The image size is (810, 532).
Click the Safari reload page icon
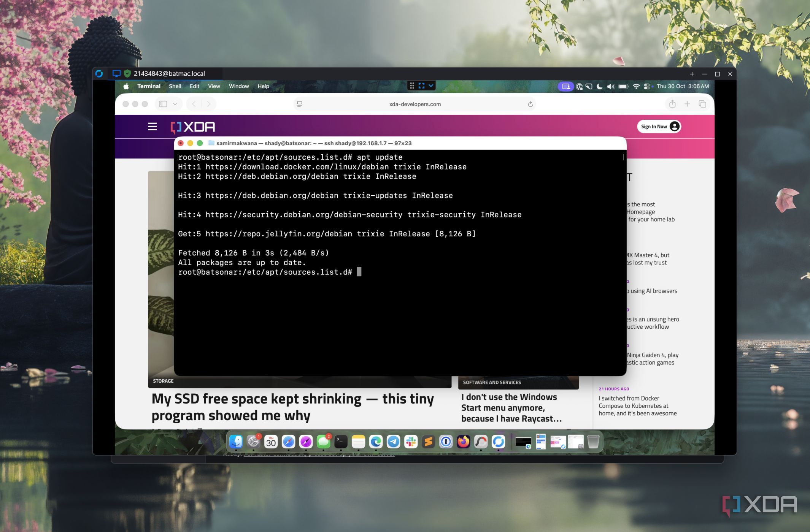pos(530,104)
